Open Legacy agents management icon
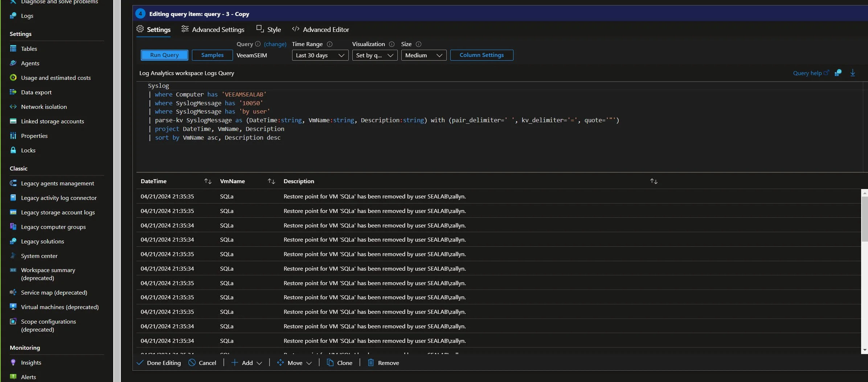 tap(13, 183)
